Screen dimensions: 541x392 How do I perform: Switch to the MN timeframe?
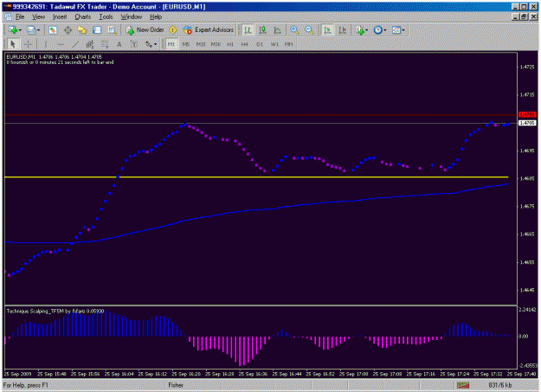coord(289,44)
